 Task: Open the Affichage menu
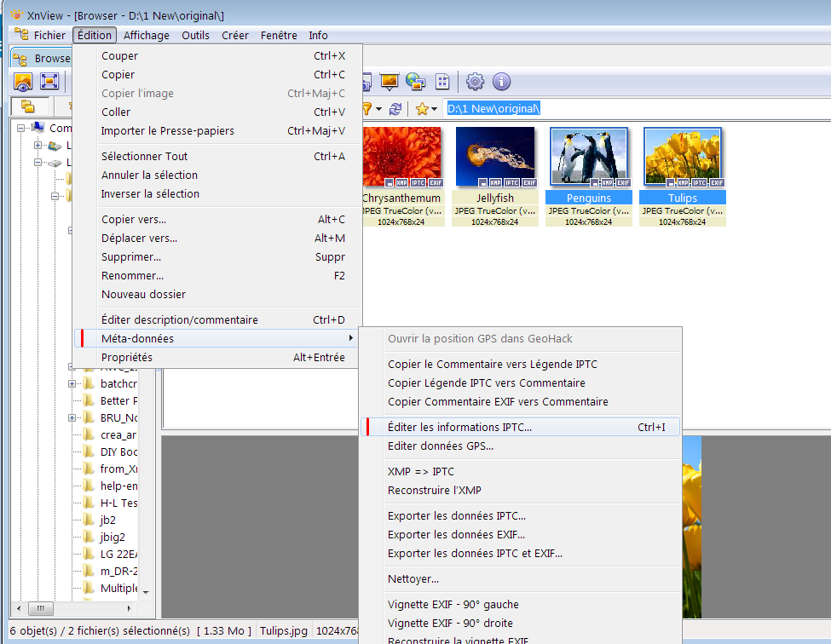[x=146, y=36]
